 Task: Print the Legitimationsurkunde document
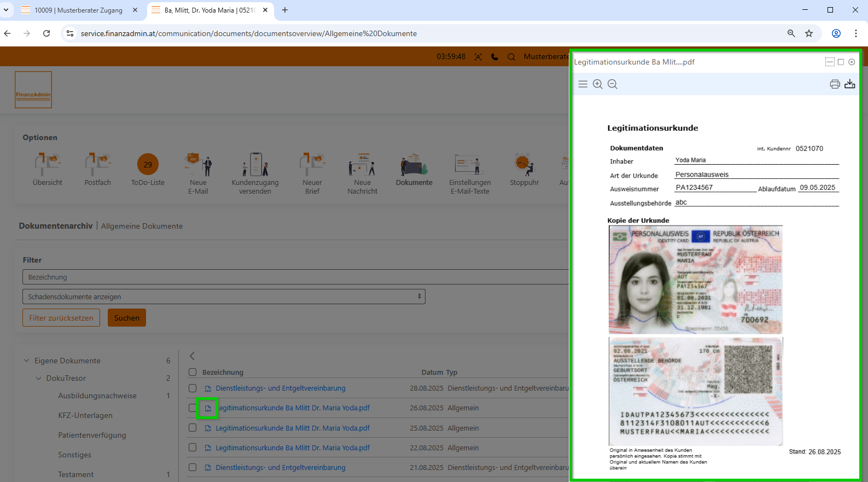point(835,84)
